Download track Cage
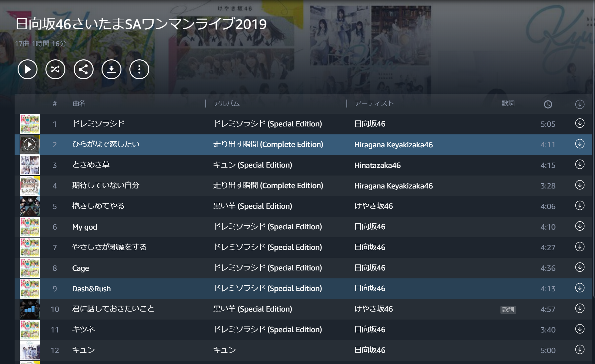Image resolution: width=595 pixels, height=364 pixels. pyautogui.click(x=580, y=267)
